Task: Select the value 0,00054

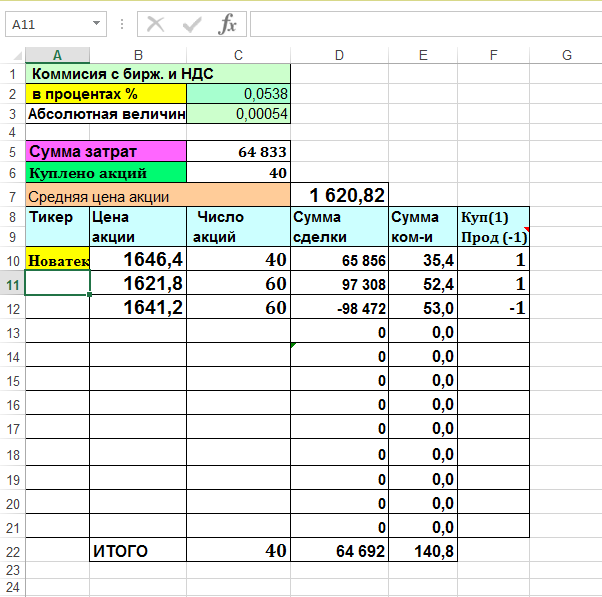Action: [x=238, y=114]
